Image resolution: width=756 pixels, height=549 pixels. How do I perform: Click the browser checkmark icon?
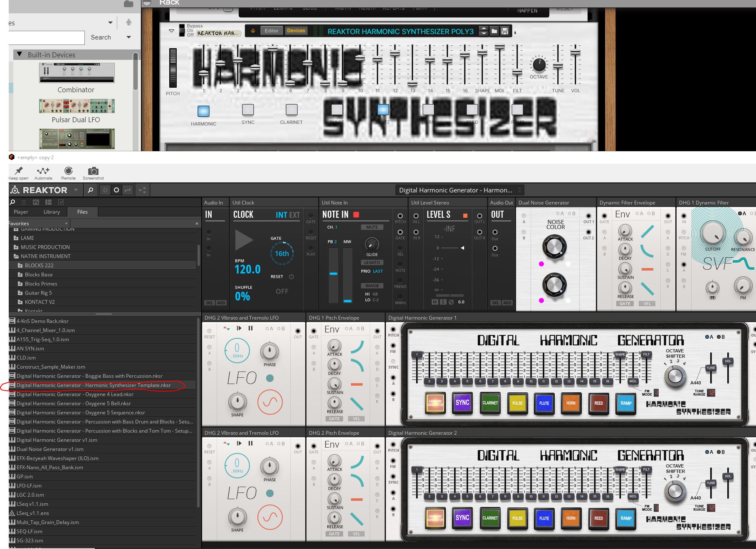coord(61,202)
